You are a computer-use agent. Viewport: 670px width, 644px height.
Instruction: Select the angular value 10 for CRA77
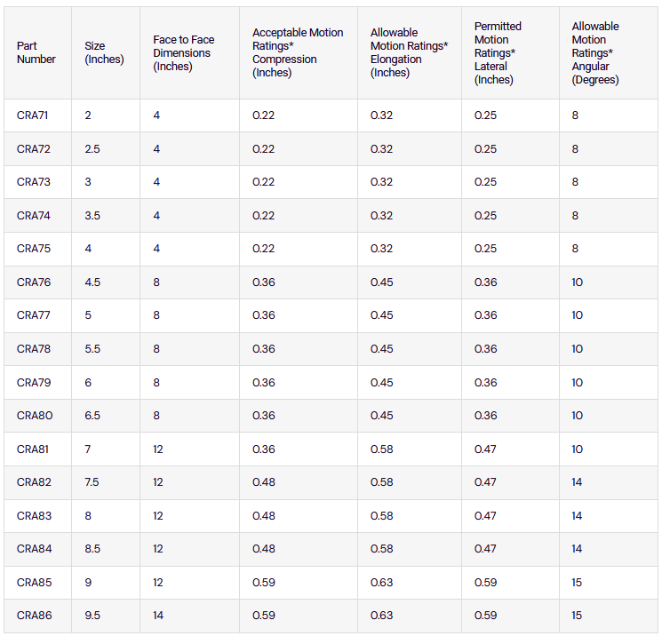(x=578, y=315)
